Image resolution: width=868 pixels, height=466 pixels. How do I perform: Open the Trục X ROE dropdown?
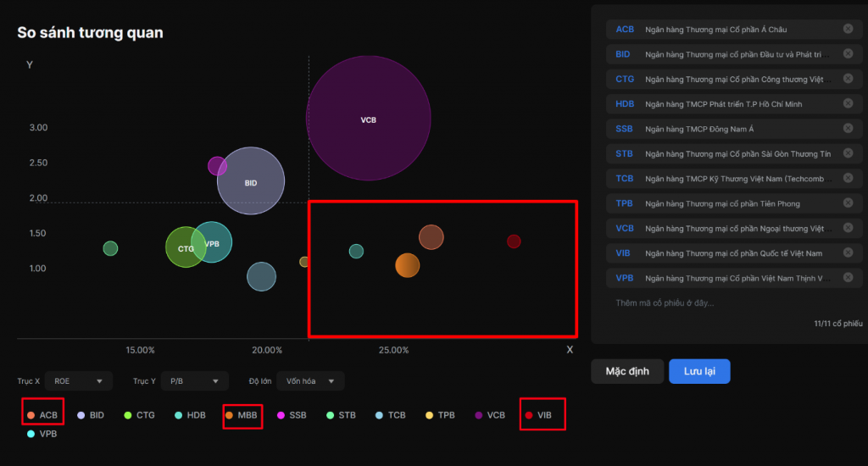pyautogui.click(x=79, y=381)
